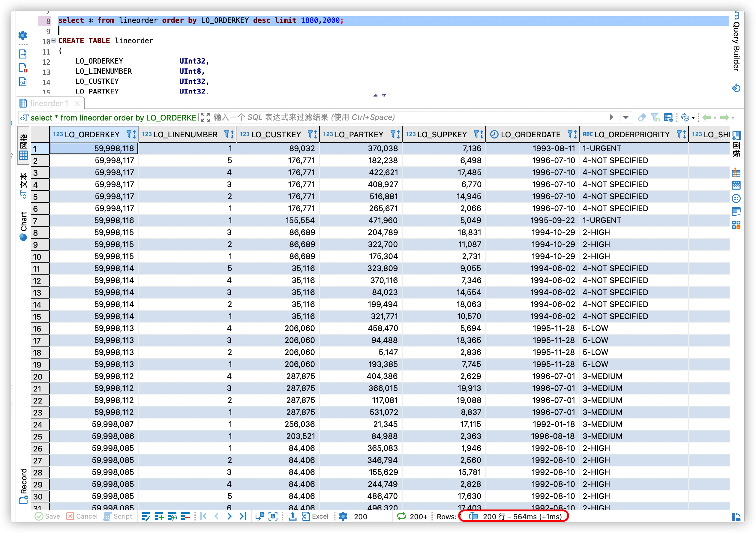Go to the next result page arrow
Screen dimensions: 756x533
pos(229,516)
